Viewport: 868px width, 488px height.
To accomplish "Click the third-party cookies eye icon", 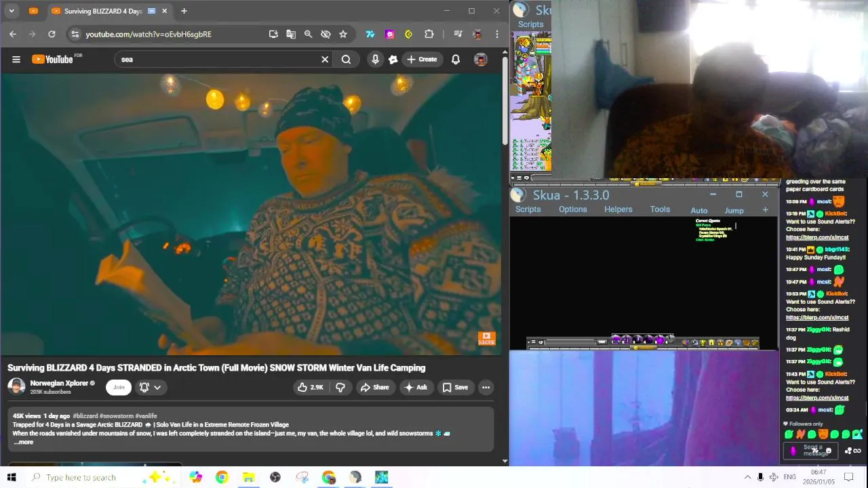I will [325, 34].
